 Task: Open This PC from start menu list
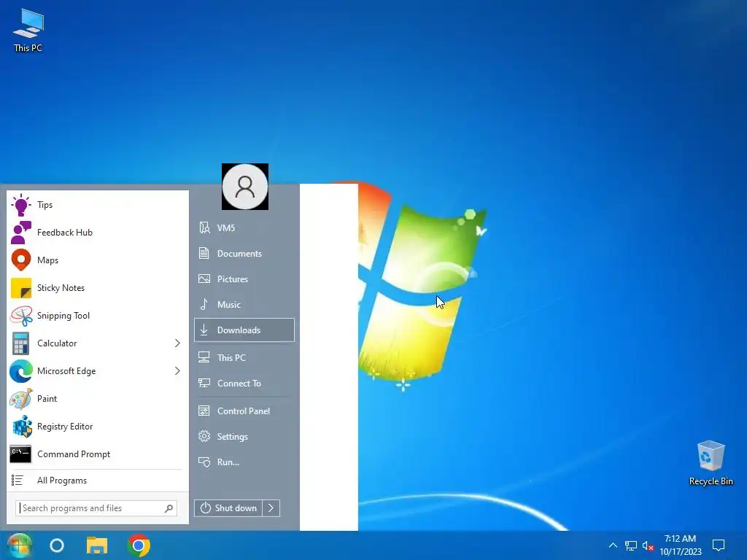tap(244, 357)
